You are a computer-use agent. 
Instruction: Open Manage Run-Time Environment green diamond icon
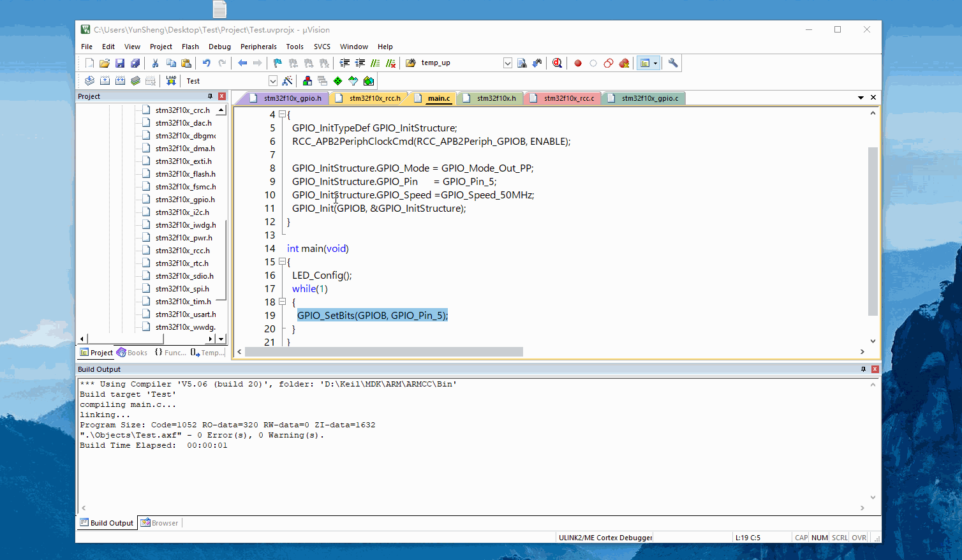337,81
